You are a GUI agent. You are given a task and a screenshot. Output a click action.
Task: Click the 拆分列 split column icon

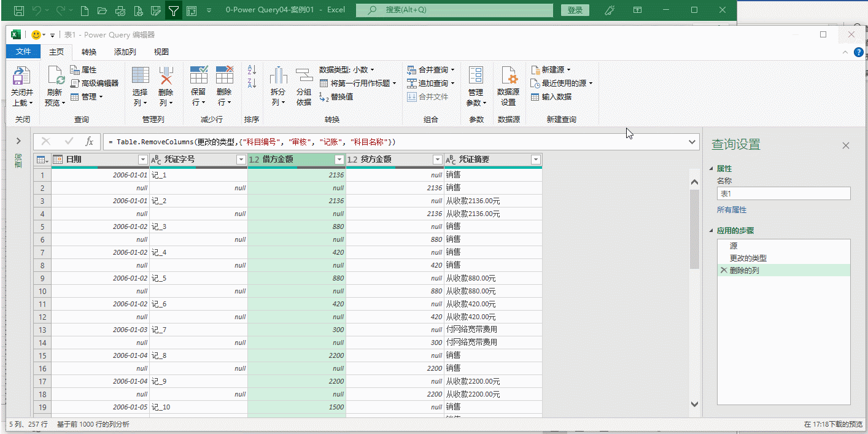[x=279, y=76]
